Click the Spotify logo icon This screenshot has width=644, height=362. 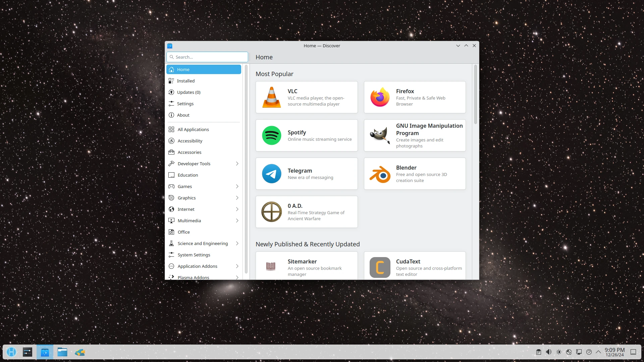pos(271,135)
